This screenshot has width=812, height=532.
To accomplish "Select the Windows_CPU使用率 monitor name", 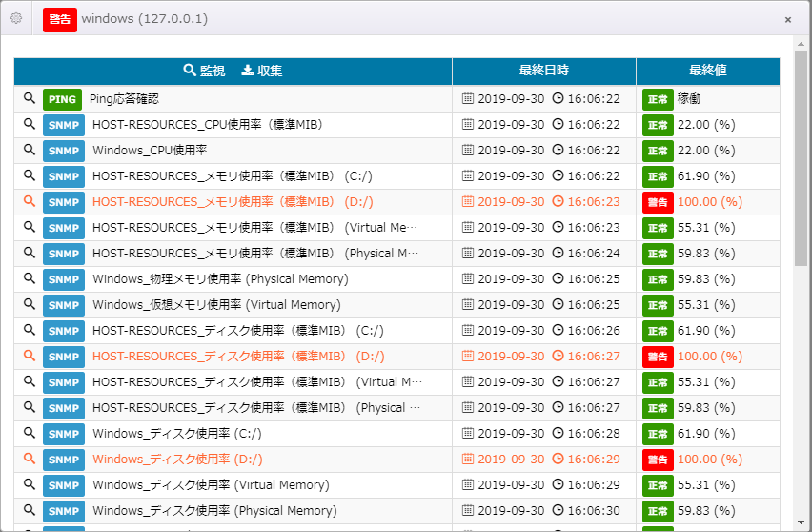I will click(150, 151).
